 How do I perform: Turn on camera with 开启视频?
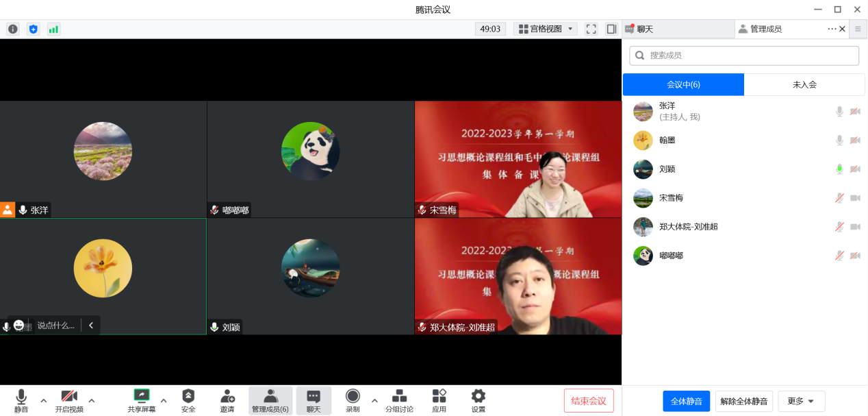[69, 400]
